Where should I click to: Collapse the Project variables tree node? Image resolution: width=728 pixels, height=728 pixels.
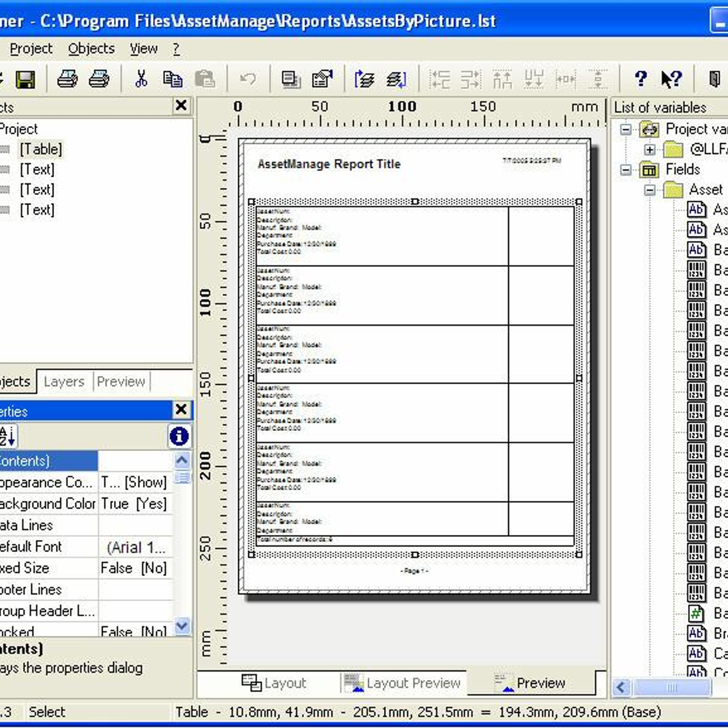(x=626, y=129)
